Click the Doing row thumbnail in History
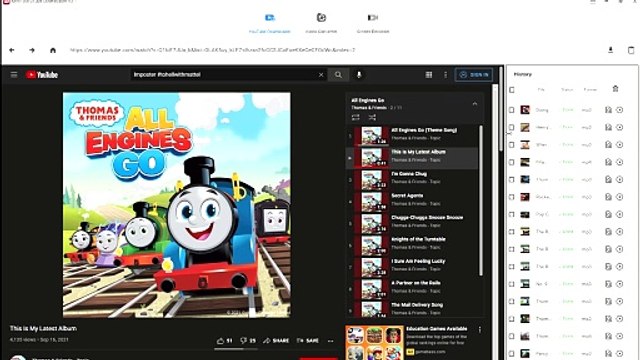Image resolution: width=640 pixels, height=360 pixels. pyautogui.click(x=525, y=110)
